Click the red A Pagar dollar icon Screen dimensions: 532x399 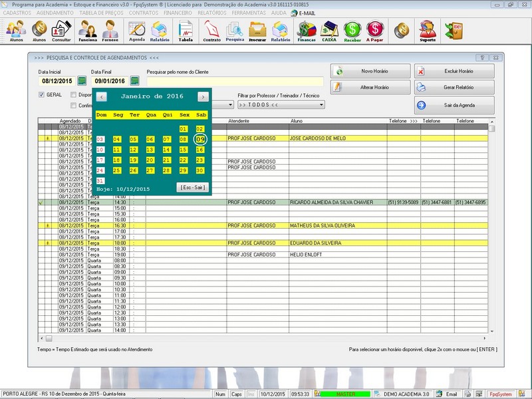(x=374, y=31)
